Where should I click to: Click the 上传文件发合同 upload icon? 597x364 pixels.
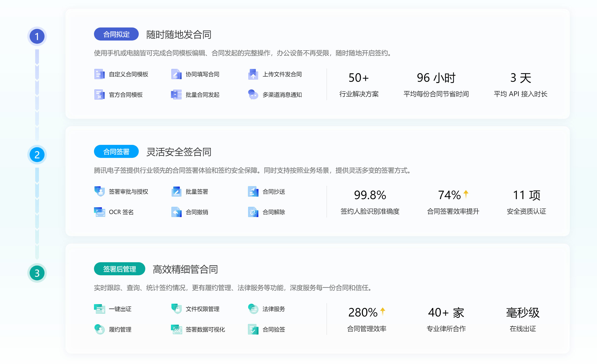point(253,74)
